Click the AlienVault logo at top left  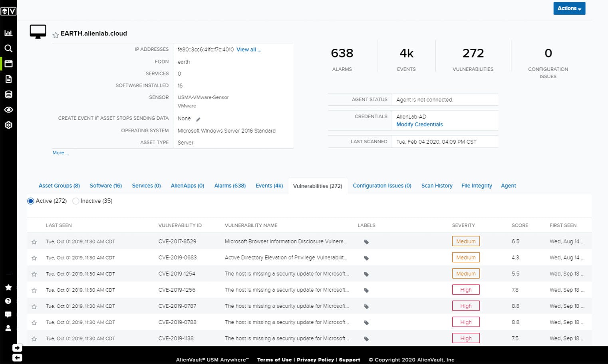tap(8, 11)
